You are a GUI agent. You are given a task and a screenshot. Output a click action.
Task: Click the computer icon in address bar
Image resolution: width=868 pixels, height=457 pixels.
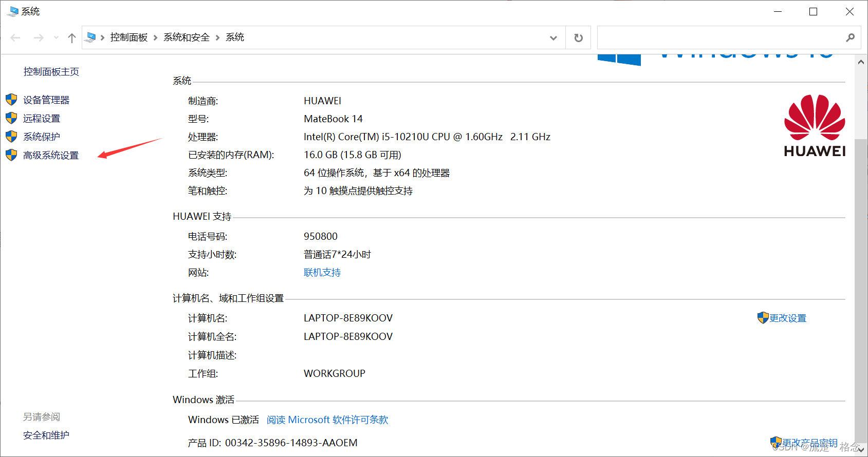tap(91, 37)
